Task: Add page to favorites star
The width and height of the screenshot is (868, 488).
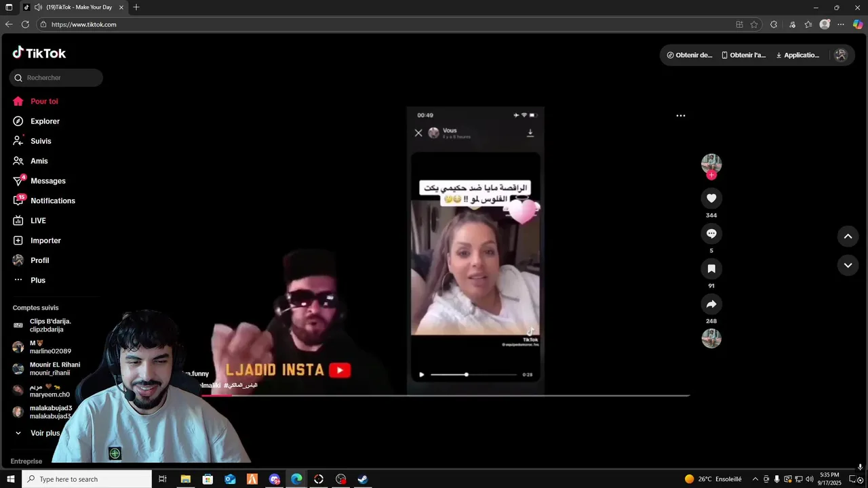Action: 754,24
